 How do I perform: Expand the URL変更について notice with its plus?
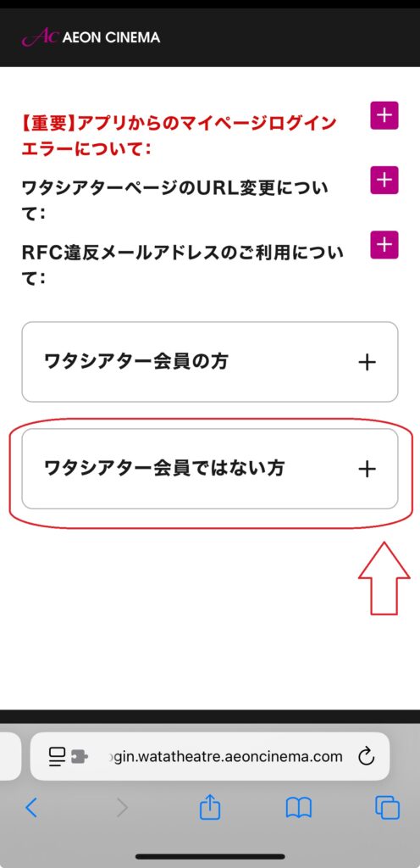click(x=384, y=180)
